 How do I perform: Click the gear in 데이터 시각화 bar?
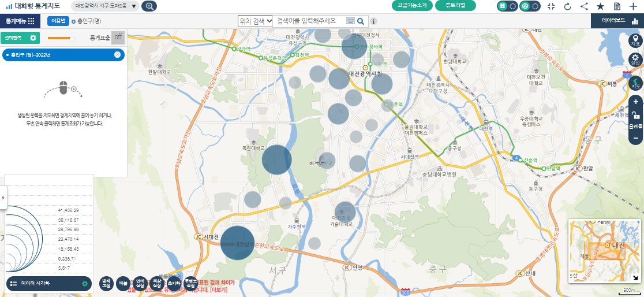[x=85, y=284]
